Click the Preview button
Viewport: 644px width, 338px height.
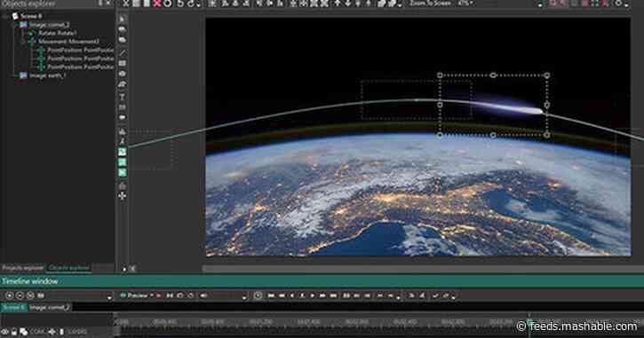[134, 295]
